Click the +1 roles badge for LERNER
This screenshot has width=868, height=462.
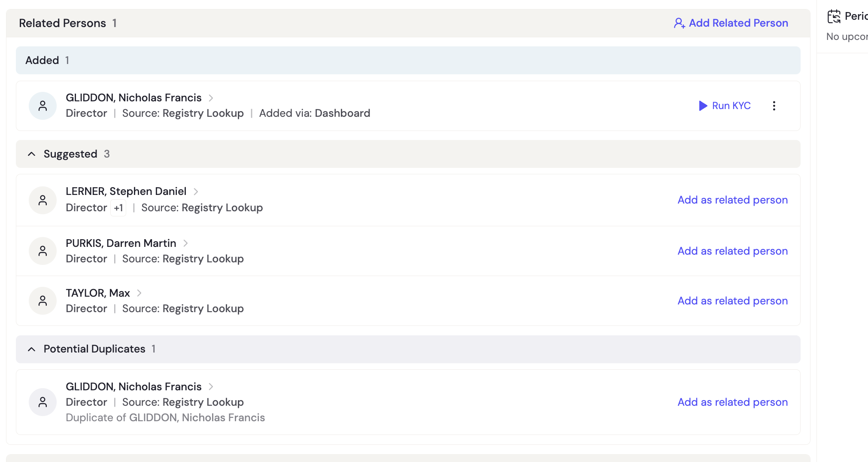pos(118,208)
